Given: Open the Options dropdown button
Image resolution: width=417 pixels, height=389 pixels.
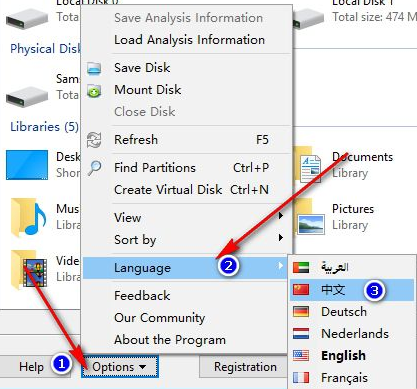Looking at the screenshot, I should 120,367.
